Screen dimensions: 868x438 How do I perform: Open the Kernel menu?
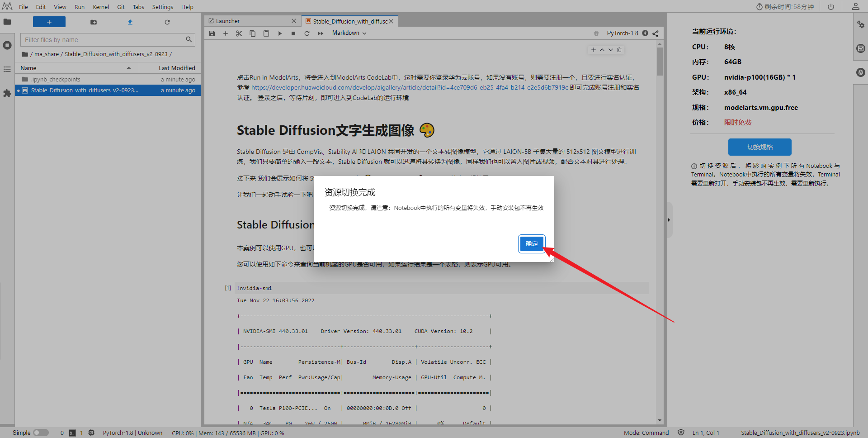(x=101, y=7)
